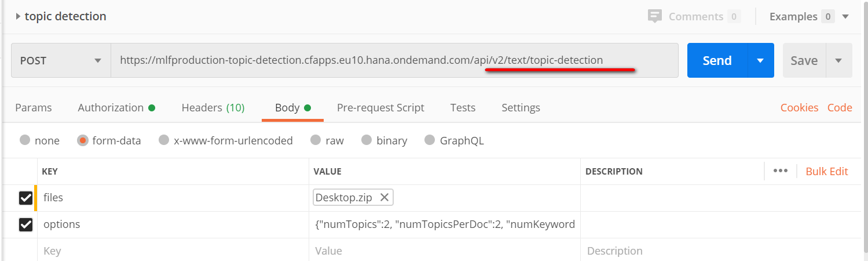868x261 pixels.
Task: Switch to the Tests tab
Action: point(463,107)
